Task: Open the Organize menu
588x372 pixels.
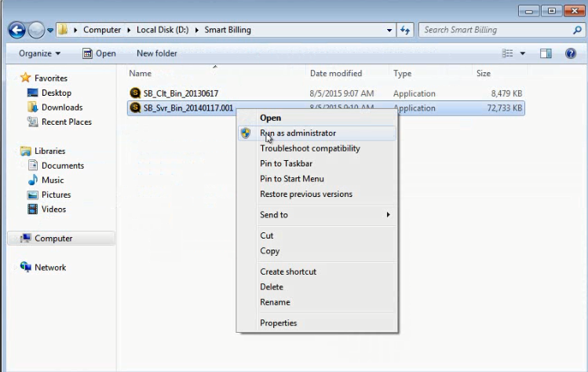Action: tap(39, 53)
